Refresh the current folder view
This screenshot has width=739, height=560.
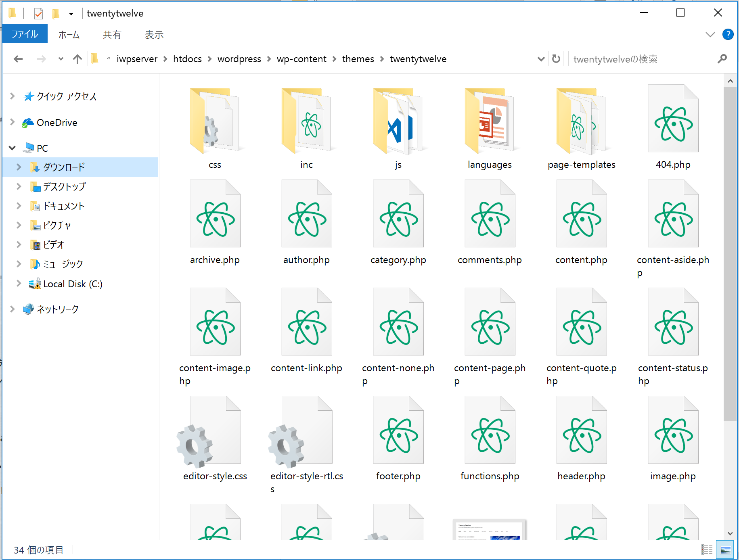pos(556,59)
